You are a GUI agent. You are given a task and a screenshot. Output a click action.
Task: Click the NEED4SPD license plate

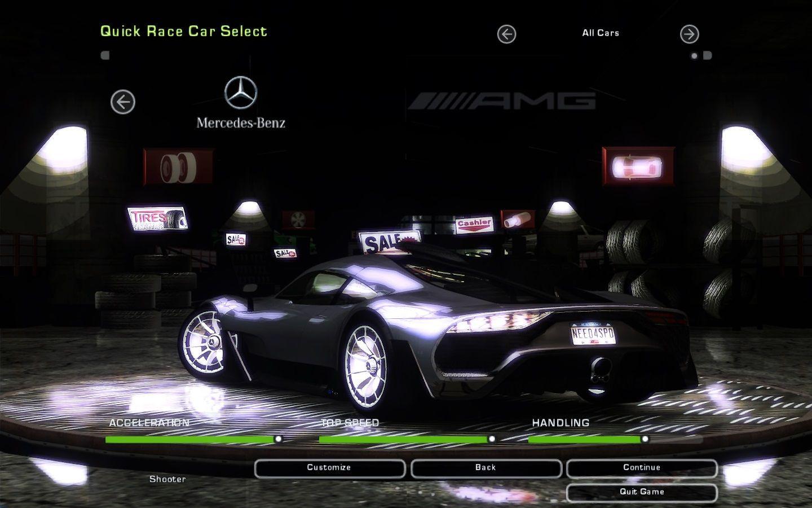tap(593, 334)
